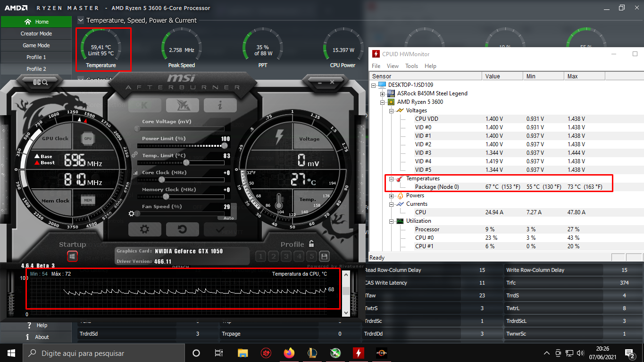644x362 pixels.
Task: Collapse the Currents section in HWMonitor
Action: click(x=391, y=204)
